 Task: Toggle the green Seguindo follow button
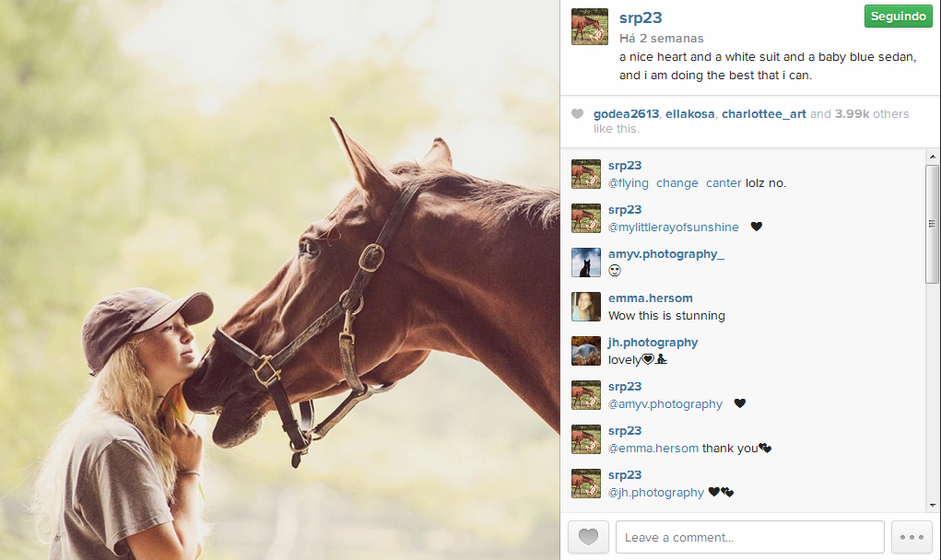[899, 17]
